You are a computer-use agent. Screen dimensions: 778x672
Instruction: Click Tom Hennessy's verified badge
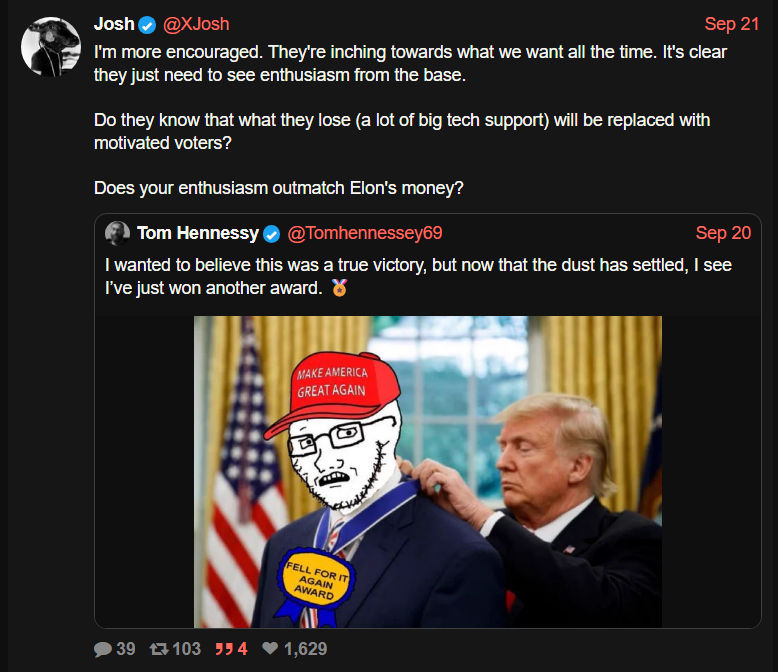point(271,234)
